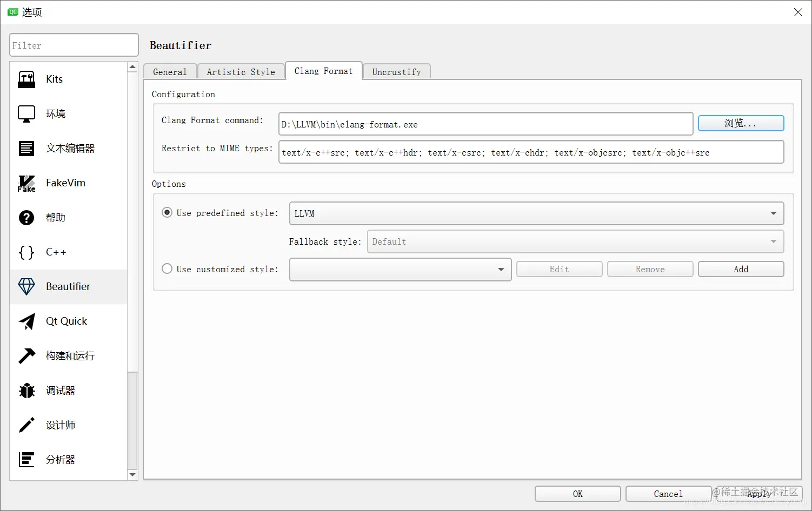Screen dimensions: 812x511
Task: Click the Apply button
Action: click(x=759, y=494)
